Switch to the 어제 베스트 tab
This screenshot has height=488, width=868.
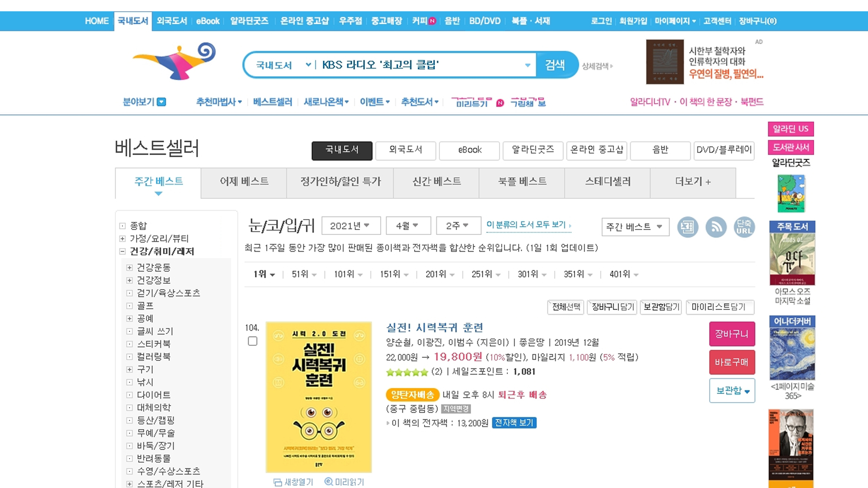pyautogui.click(x=244, y=182)
